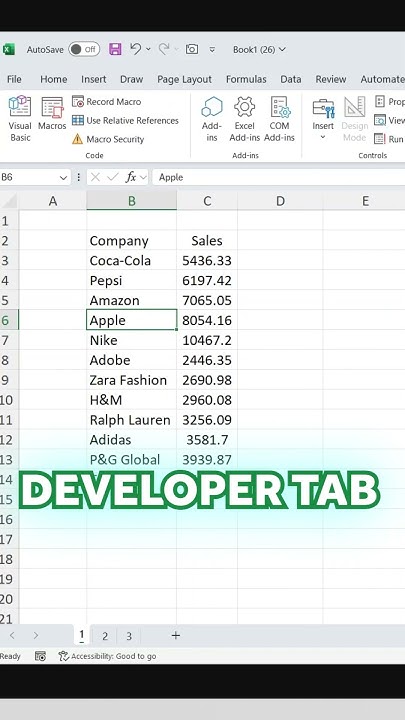The image size is (405, 720).
Task: Open the Review tab
Action: click(x=331, y=79)
